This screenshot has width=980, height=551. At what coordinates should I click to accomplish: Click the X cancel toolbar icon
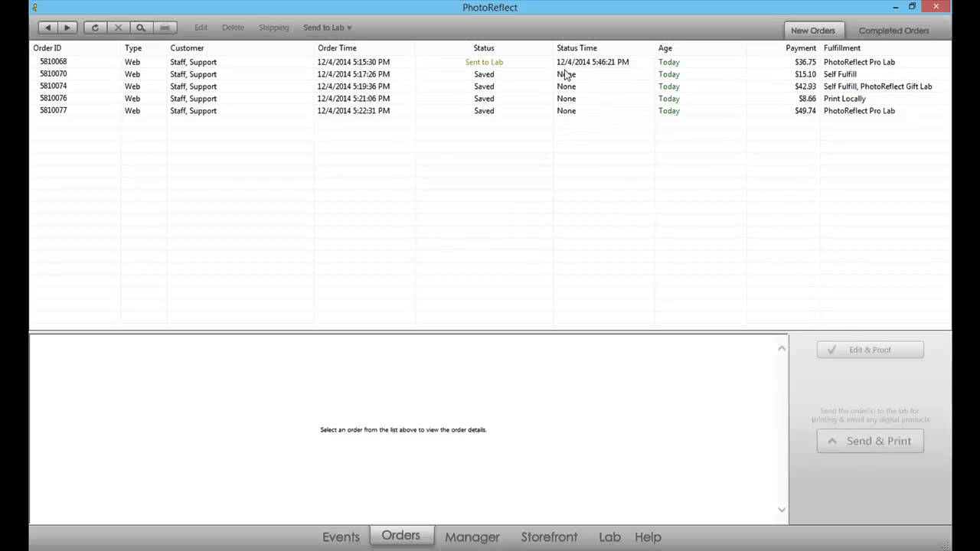(118, 28)
